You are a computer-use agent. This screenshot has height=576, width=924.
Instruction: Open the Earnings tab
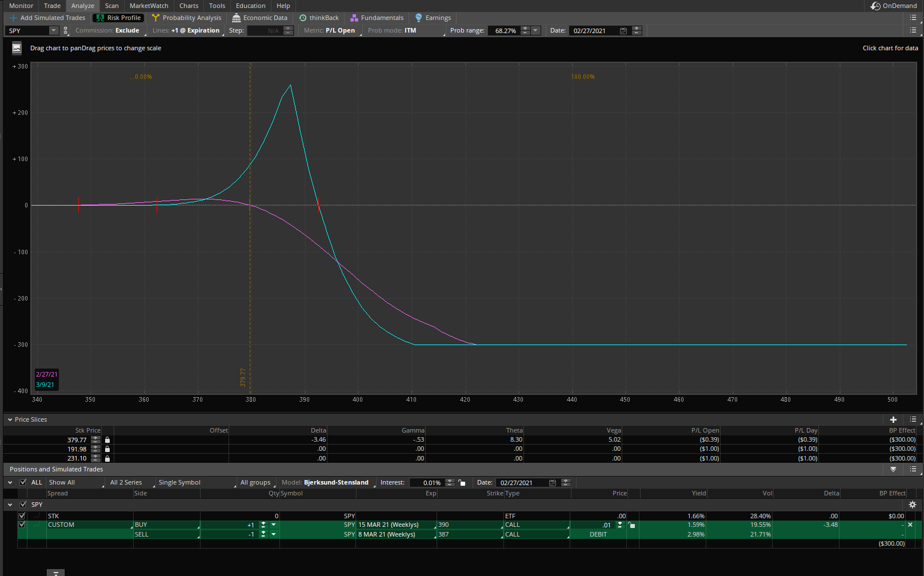[433, 18]
